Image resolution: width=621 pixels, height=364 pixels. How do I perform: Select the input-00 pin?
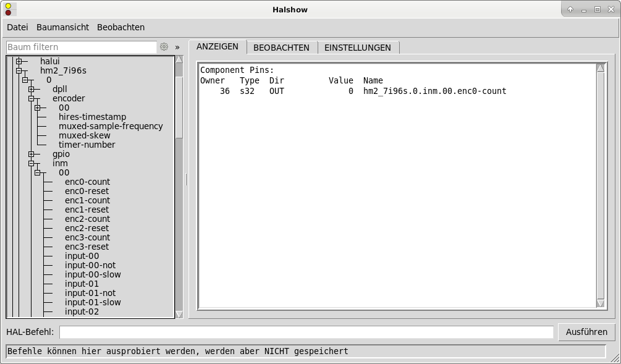click(82, 256)
